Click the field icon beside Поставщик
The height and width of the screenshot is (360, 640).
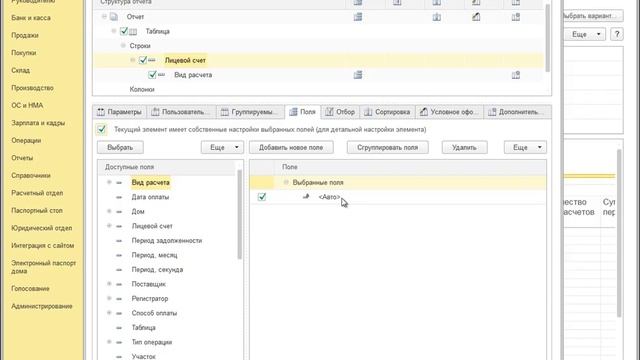[119, 284]
